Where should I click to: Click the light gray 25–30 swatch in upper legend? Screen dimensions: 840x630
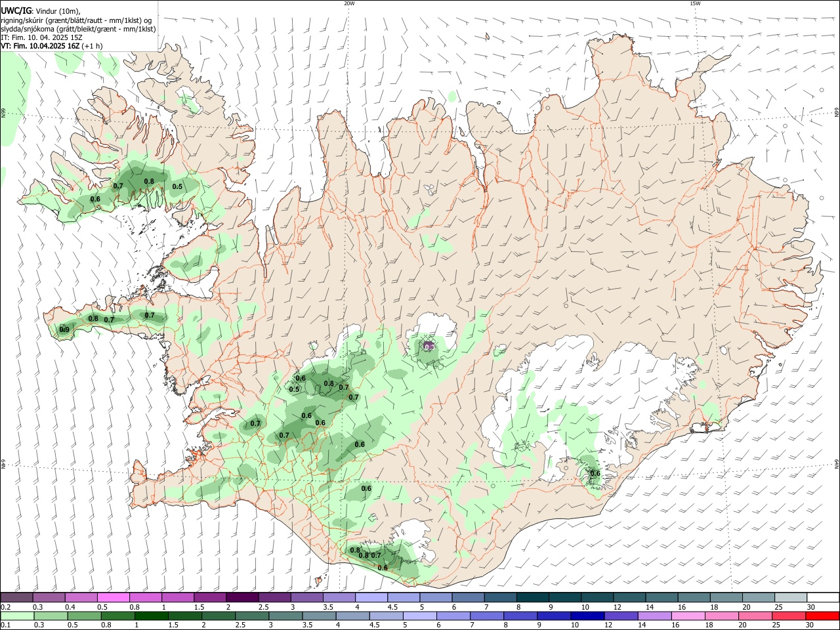coord(791,597)
